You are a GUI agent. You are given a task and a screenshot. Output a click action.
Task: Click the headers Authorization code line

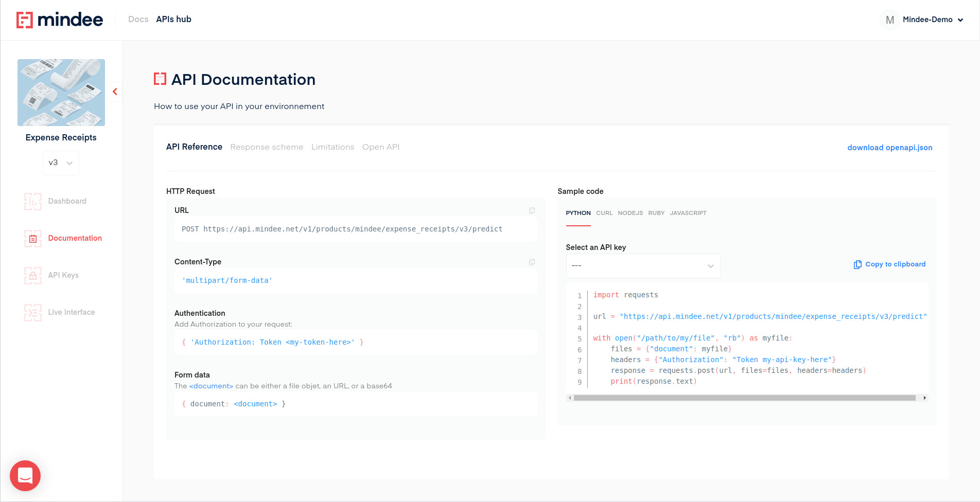coord(723,360)
